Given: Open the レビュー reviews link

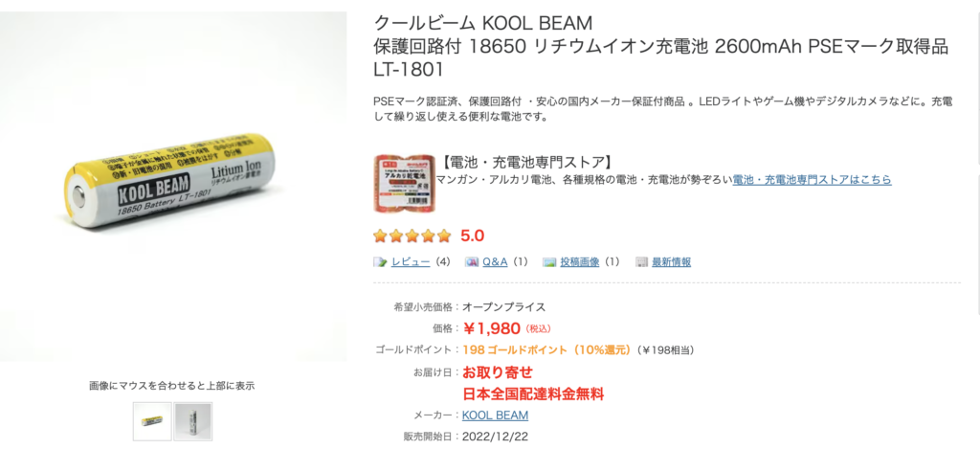Looking at the screenshot, I should click(x=411, y=261).
